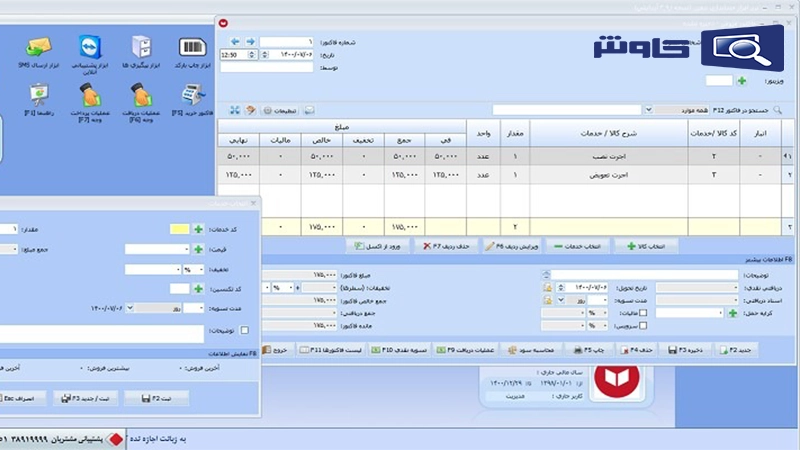
Task: Click the save F3 button
Action: click(x=686, y=350)
